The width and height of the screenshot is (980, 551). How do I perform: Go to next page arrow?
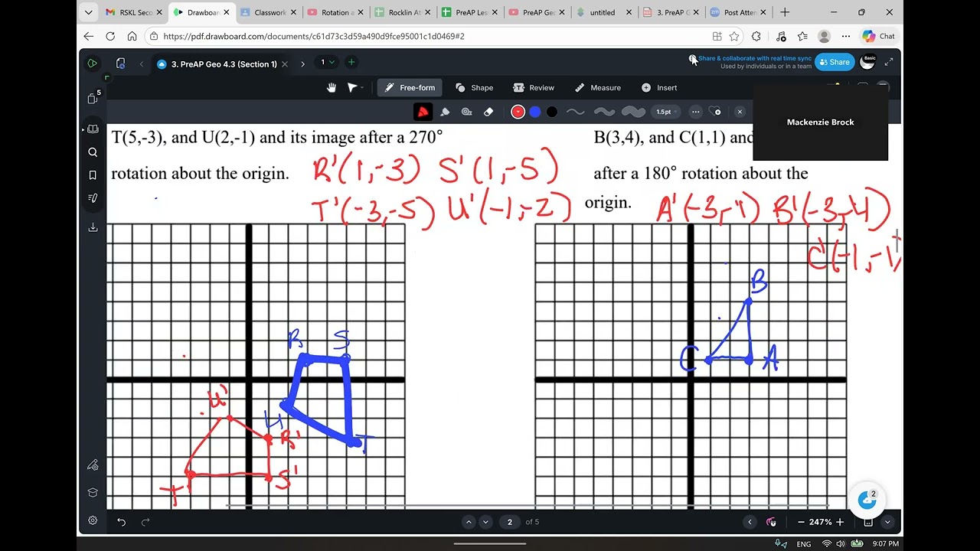(x=485, y=522)
